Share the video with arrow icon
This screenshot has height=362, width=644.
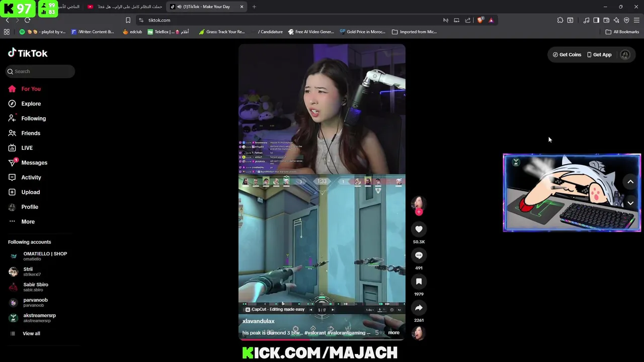pos(419,308)
